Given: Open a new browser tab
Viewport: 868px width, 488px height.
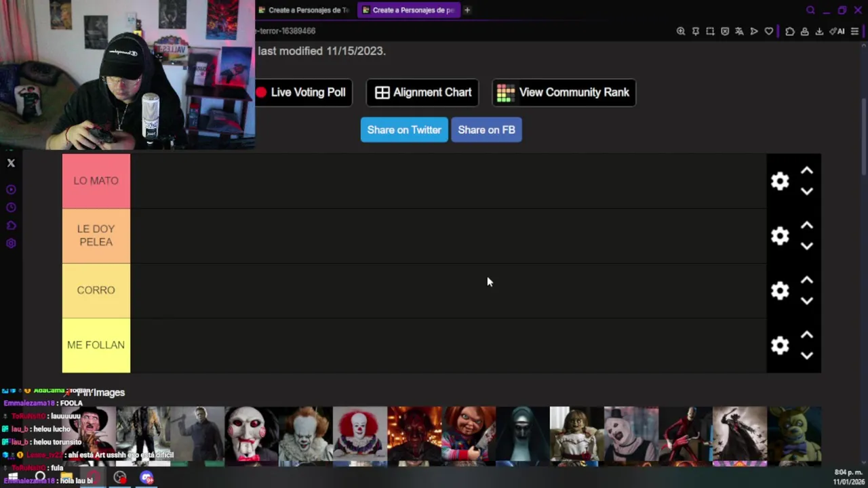Looking at the screenshot, I should click(467, 10).
